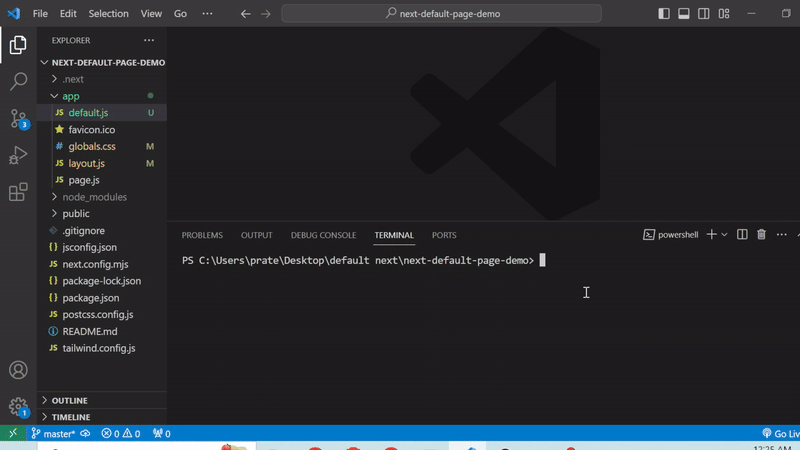Open the Go menu

coord(180,14)
